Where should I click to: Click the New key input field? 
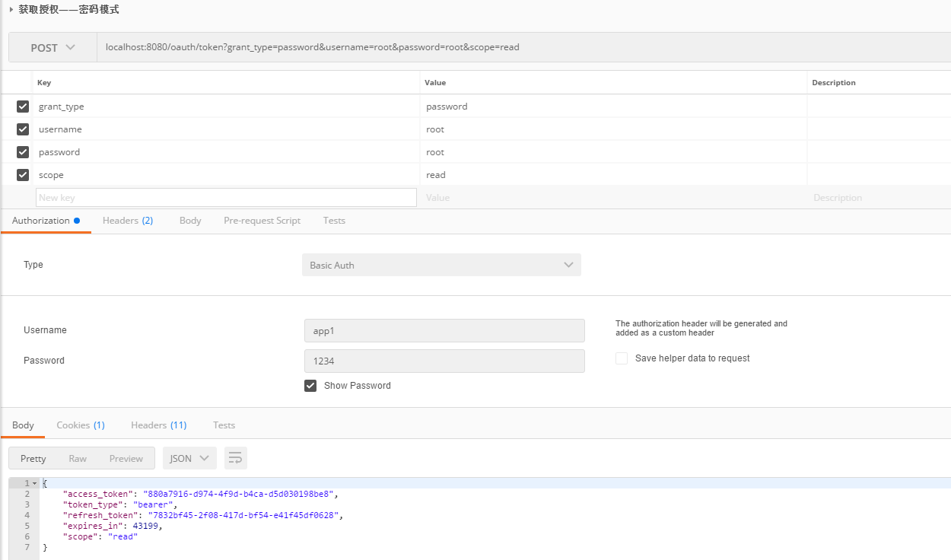tap(226, 196)
